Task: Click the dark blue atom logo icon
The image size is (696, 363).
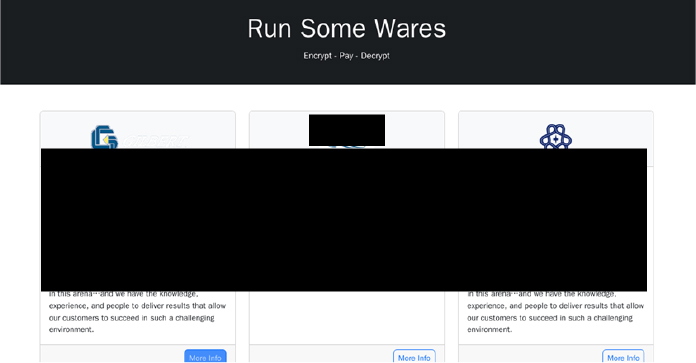Action: coord(556,136)
